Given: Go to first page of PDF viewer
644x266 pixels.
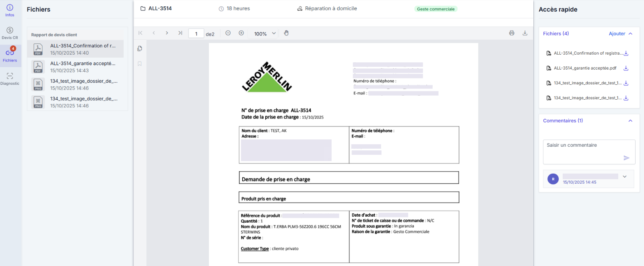Looking at the screenshot, I should (x=140, y=33).
